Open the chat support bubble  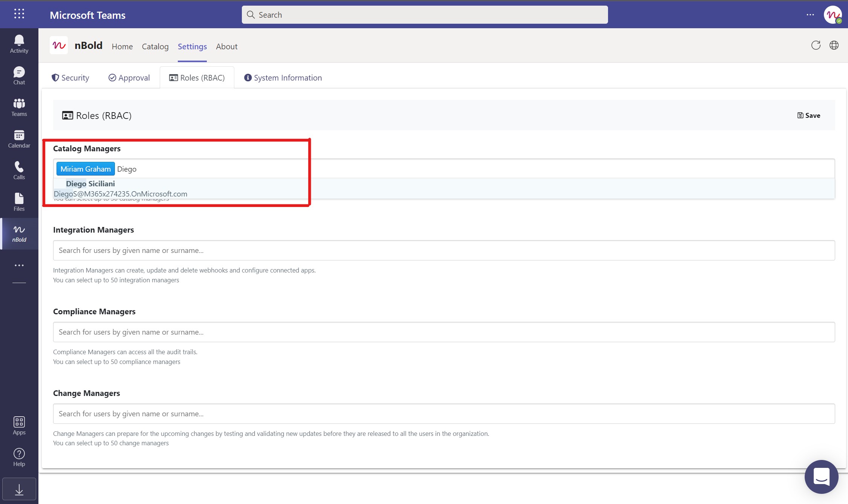[821, 477]
